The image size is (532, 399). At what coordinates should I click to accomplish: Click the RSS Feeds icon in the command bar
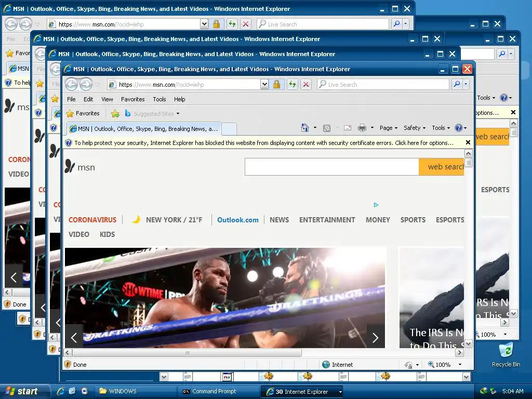coord(327,128)
